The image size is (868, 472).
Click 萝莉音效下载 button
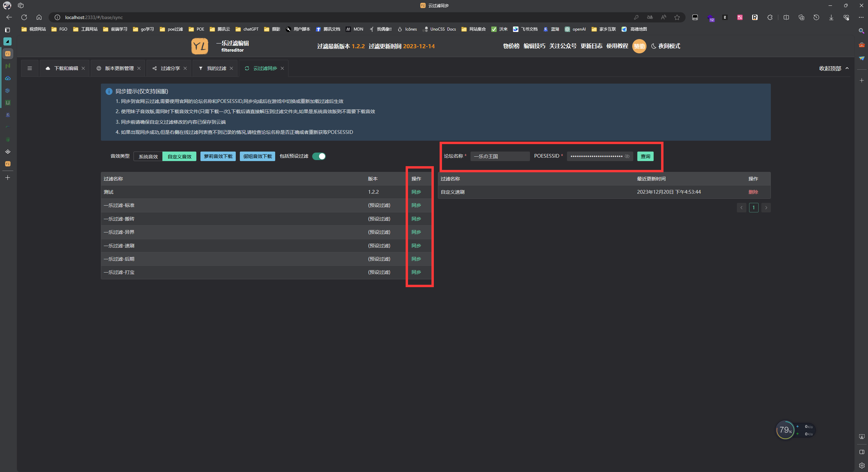coord(218,156)
